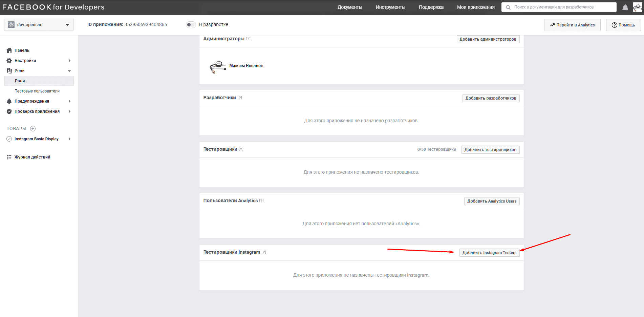Screen dimensions: 644x317
Task: Open the Поддержка top menu
Action: (431, 7)
